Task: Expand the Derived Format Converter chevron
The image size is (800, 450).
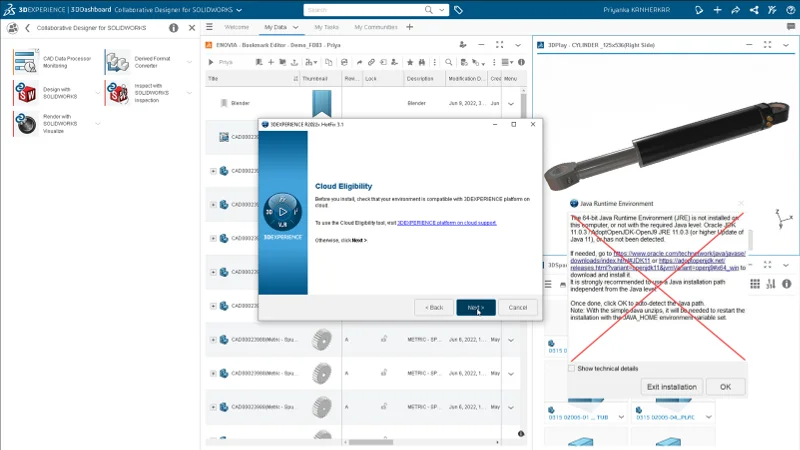Action: 189,62
